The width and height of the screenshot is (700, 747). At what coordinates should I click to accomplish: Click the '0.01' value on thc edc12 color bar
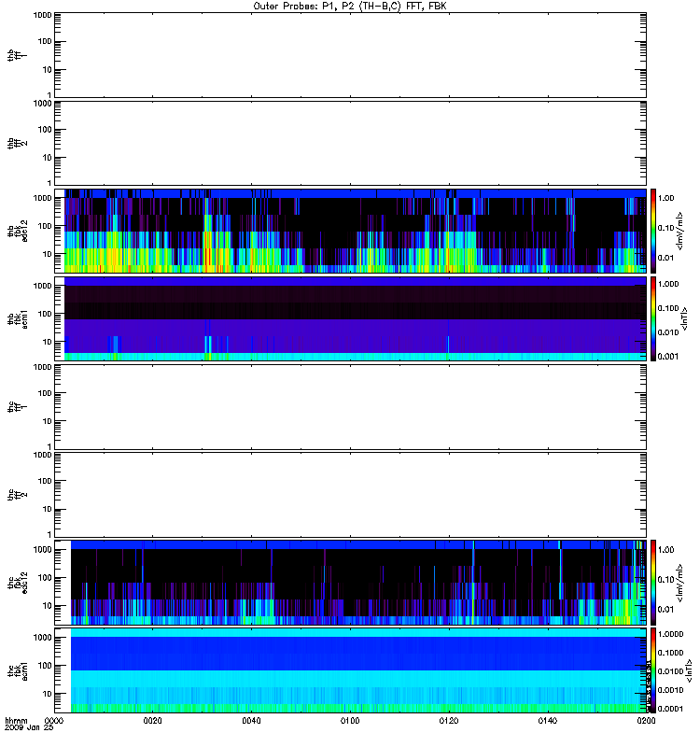[665, 610]
